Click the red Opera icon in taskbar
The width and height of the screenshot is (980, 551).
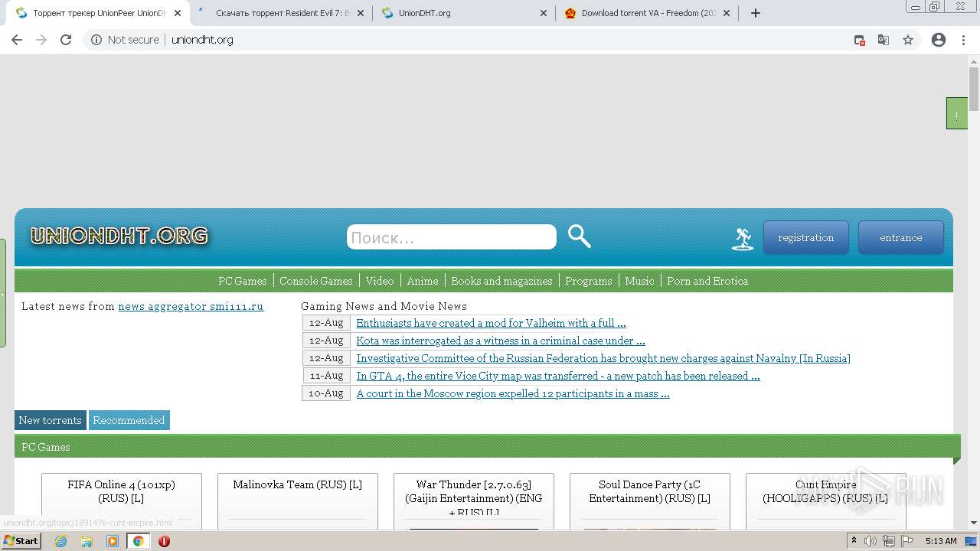click(x=164, y=541)
